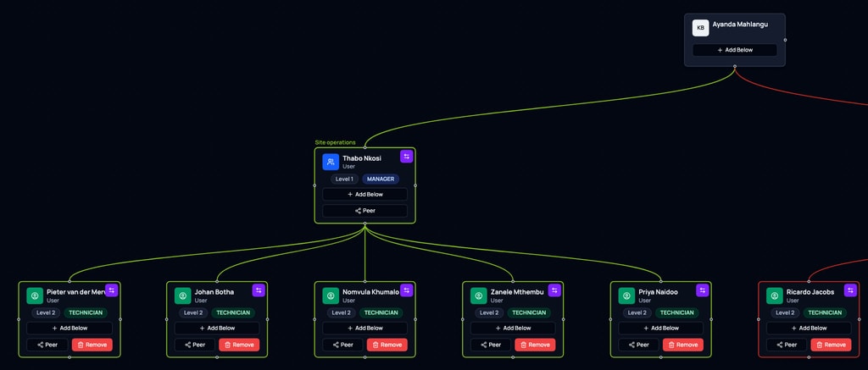Image resolution: width=868 pixels, height=370 pixels.
Task: Click the purple swap icon on Ricardo Jacobs card
Action: coord(850,290)
